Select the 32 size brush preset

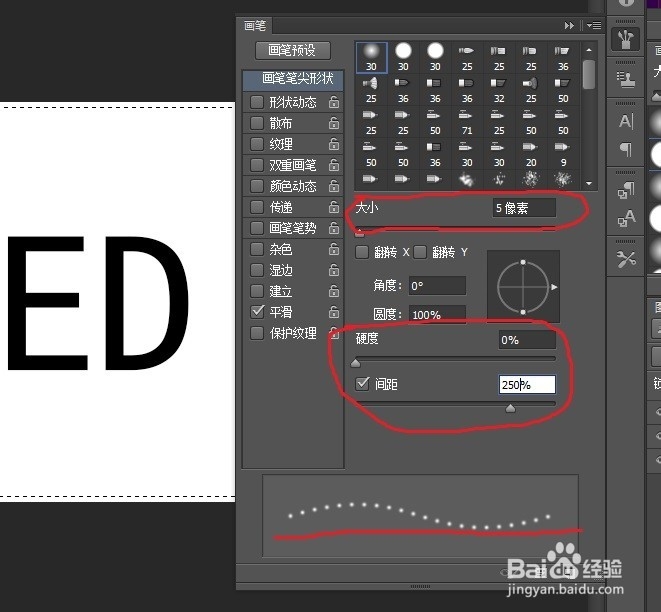click(x=499, y=89)
